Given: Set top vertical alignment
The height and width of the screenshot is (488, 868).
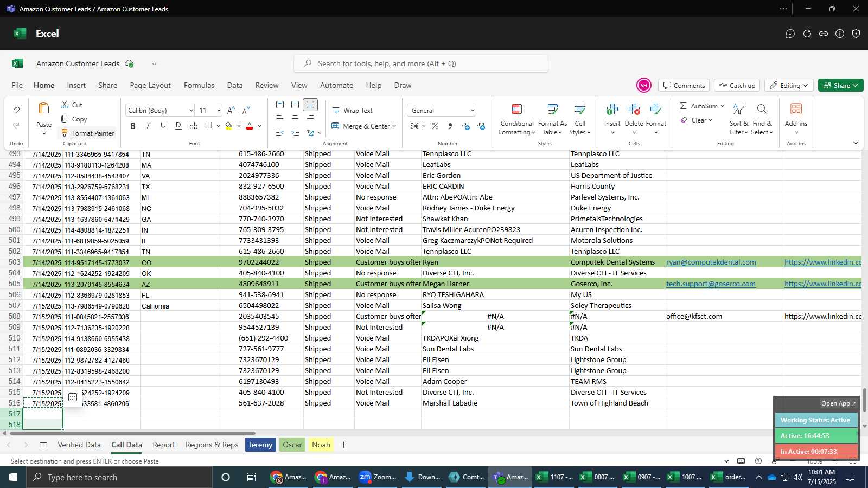Looking at the screenshot, I should coord(280,105).
